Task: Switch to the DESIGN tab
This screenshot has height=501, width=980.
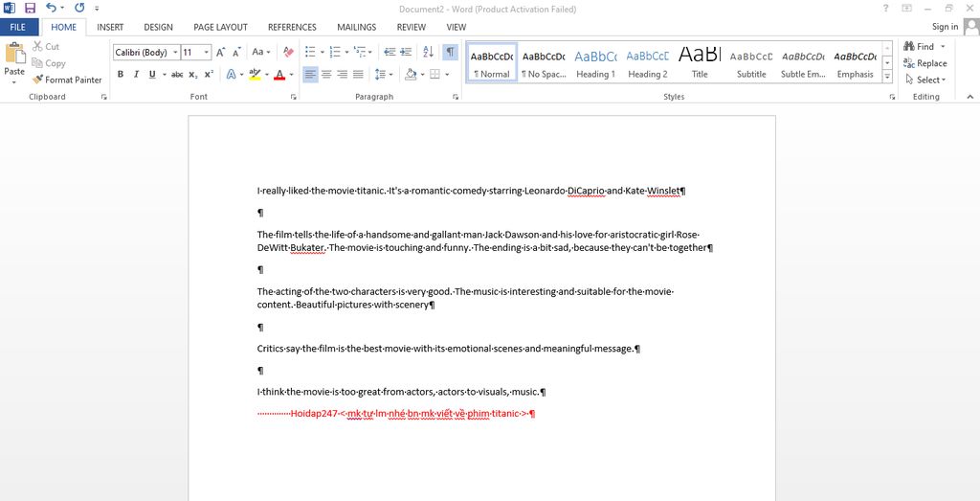Action: click(158, 27)
